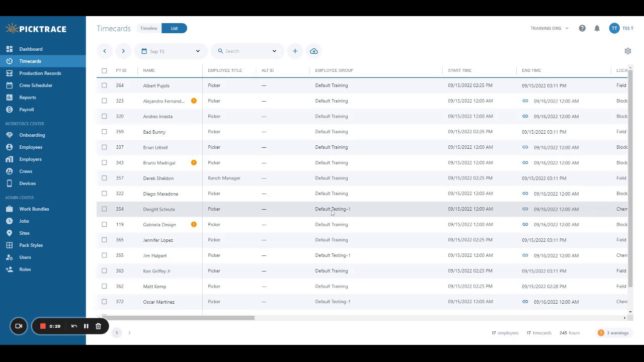Check the Dwight Schrute row checkbox
The height and width of the screenshot is (362, 644).
104,209
